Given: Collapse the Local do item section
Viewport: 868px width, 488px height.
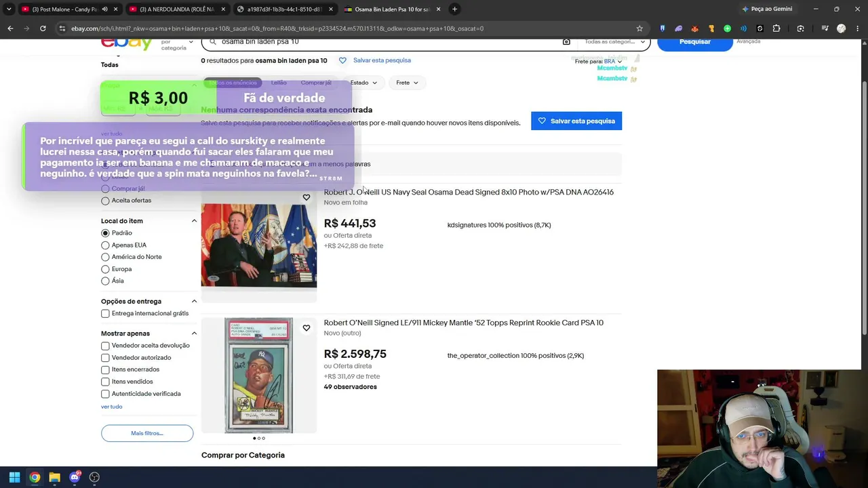Looking at the screenshot, I should [194, 221].
